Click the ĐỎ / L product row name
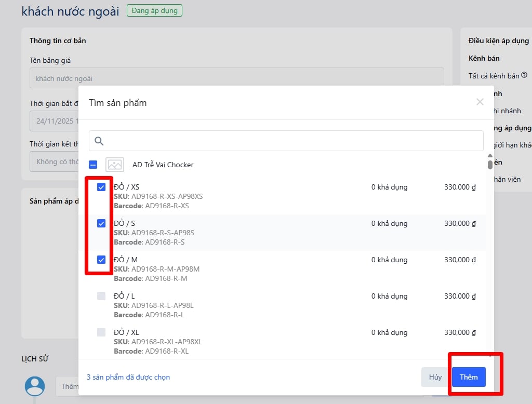 click(x=124, y=296)
